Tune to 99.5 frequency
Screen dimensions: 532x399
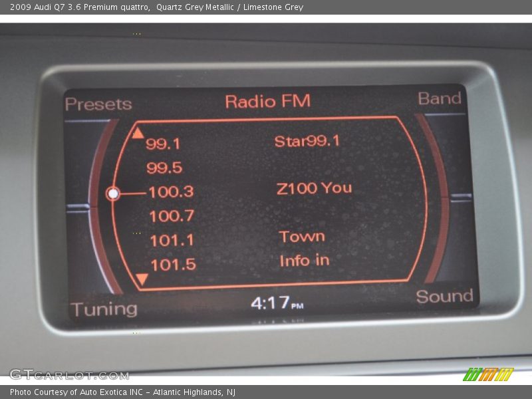click(164, 168)
